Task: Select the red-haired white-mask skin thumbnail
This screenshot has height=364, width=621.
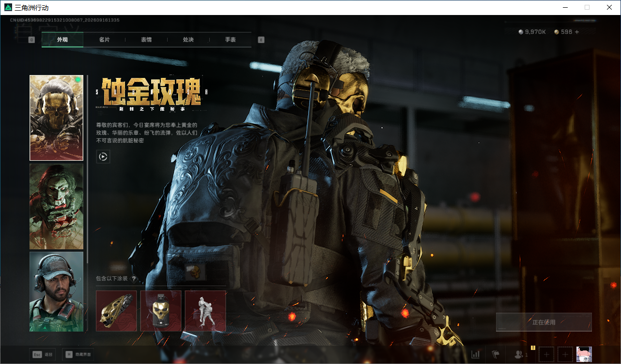Action: click(56, 207)
